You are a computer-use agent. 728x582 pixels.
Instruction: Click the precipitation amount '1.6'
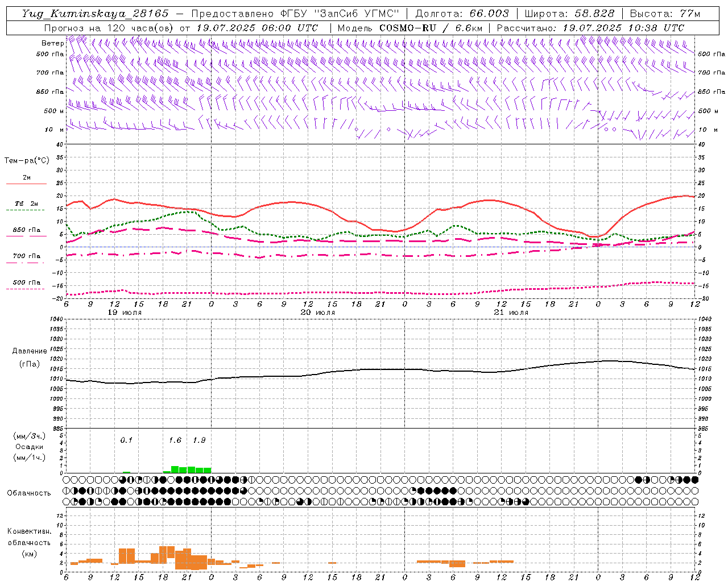[175, 440]
